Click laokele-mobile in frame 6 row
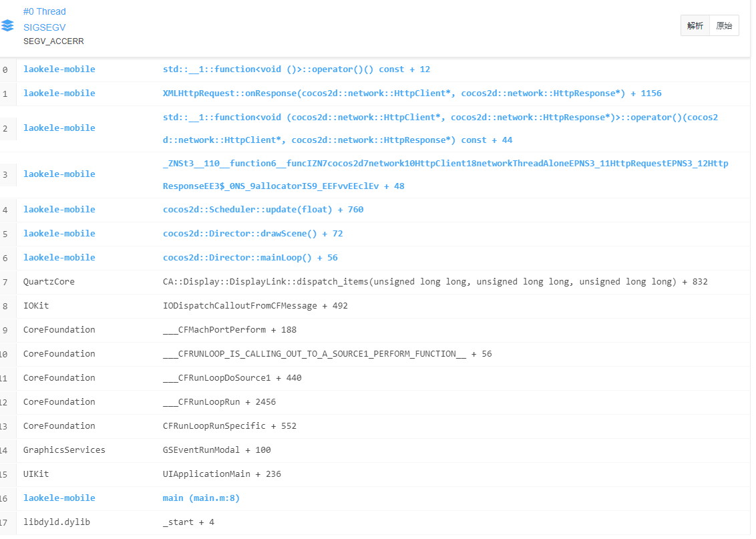The image size is (756, 539). (x=59, y=258)
